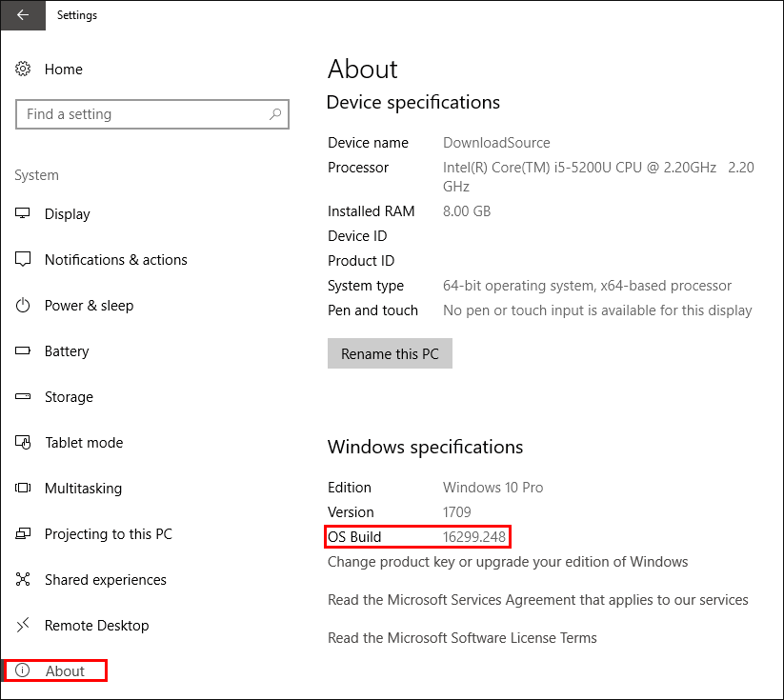Click the back arrow in Settings
This screenshot has width=784, height=700.
point(23,15)
